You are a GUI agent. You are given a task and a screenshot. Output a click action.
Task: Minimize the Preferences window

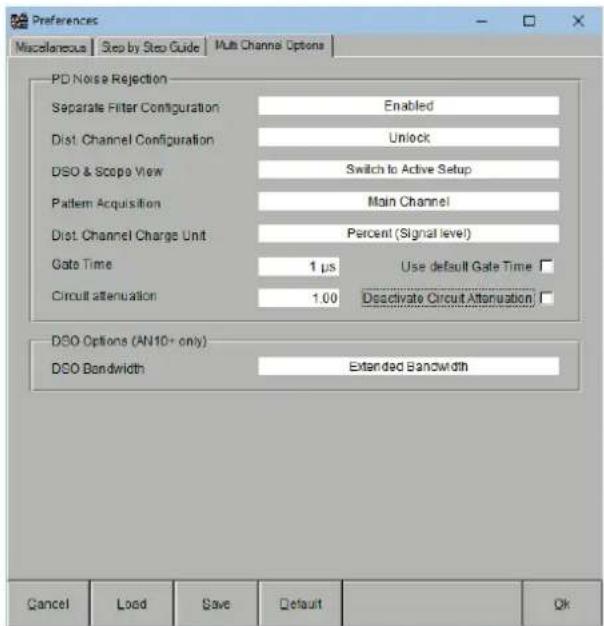coord(482,21)
